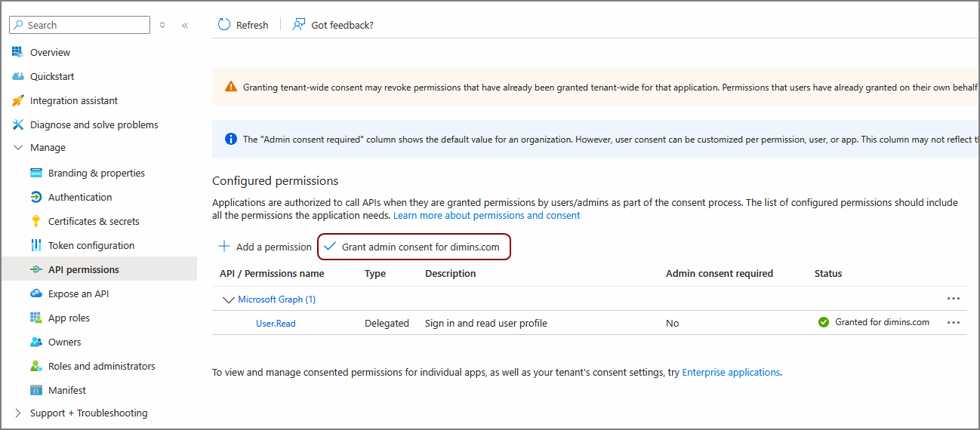This screenshot has width=980, height=430.
Task: Click the API permissions sidebar icon
Action: tap(35, 269)
